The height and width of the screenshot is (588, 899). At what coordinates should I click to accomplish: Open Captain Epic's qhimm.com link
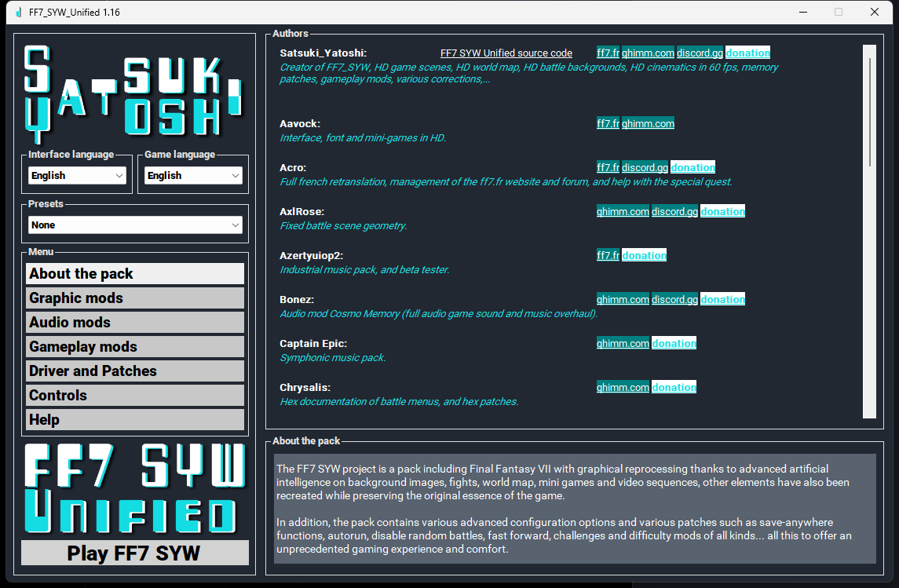coord(623,343)
